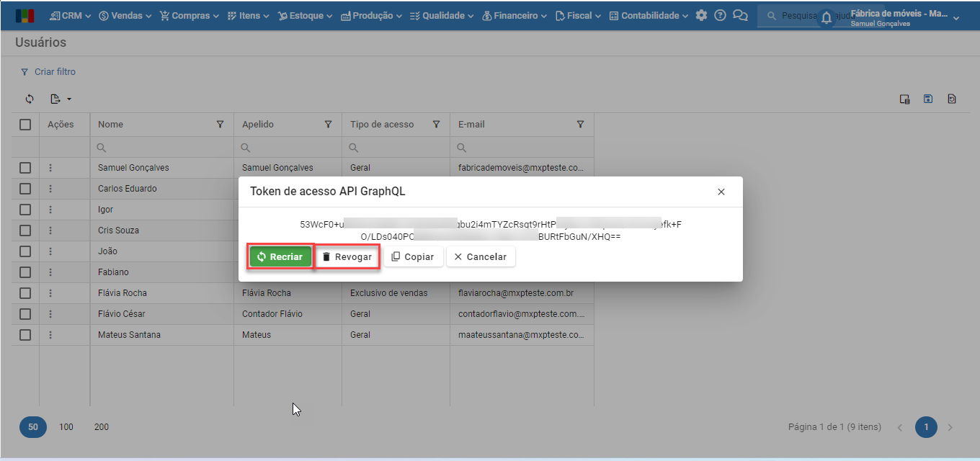Open the export file dropdown

(61, 99)
